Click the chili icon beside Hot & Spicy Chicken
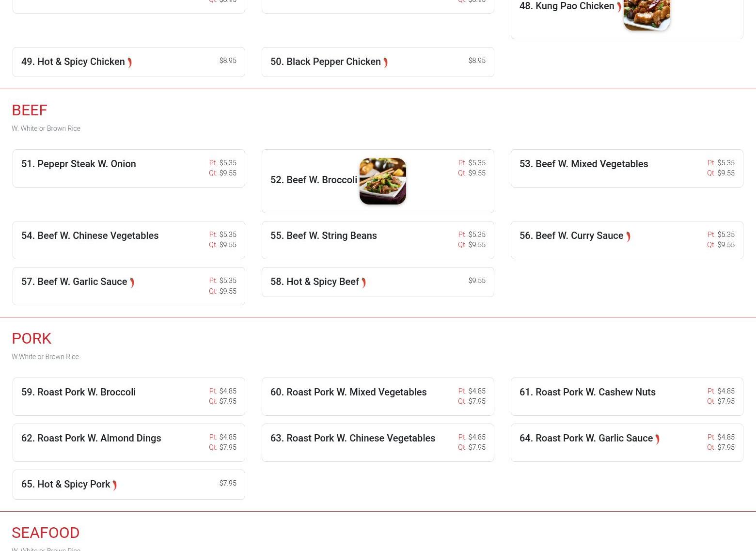Viewport: 756px width, 551px height. 129,63
